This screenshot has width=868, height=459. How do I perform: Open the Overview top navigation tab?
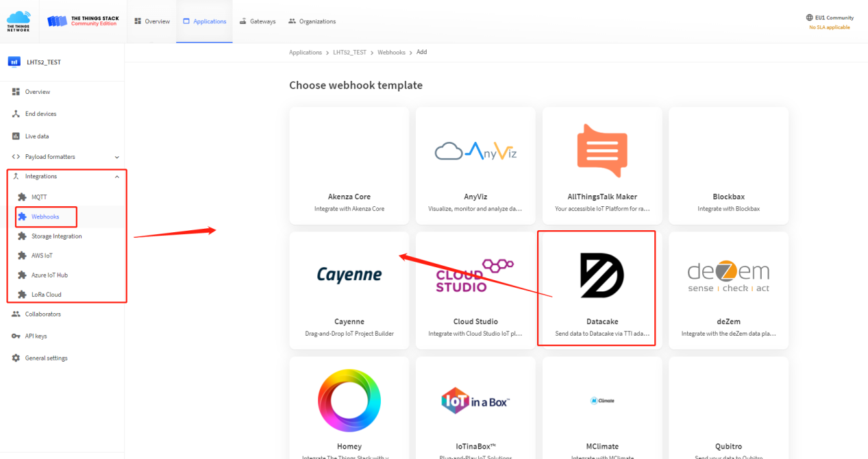coord(152,21)
